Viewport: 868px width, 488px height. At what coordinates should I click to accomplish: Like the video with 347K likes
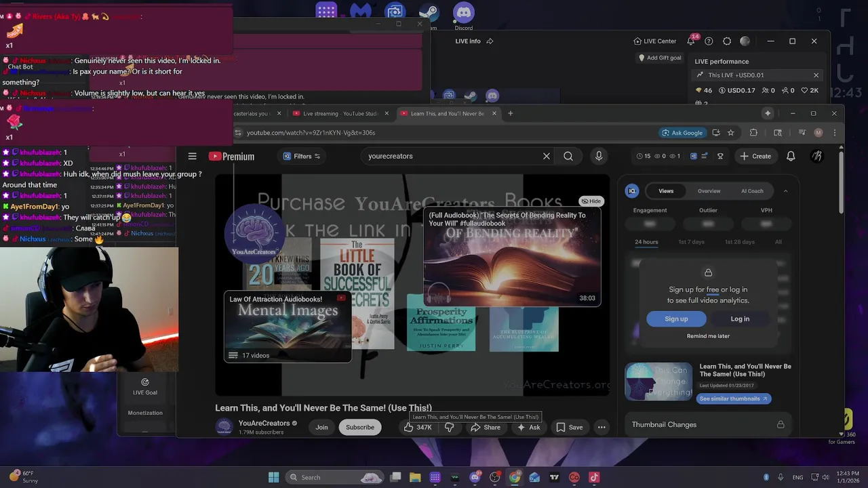[x=418, y=427]
